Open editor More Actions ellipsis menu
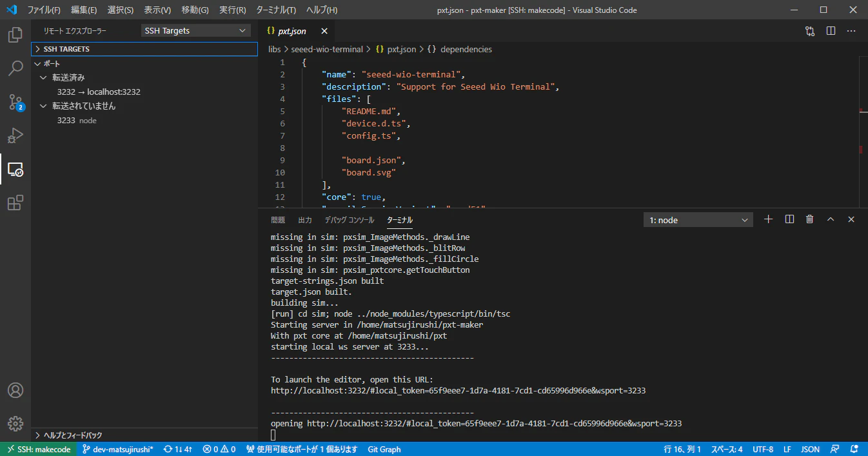 tap(851, 31)
